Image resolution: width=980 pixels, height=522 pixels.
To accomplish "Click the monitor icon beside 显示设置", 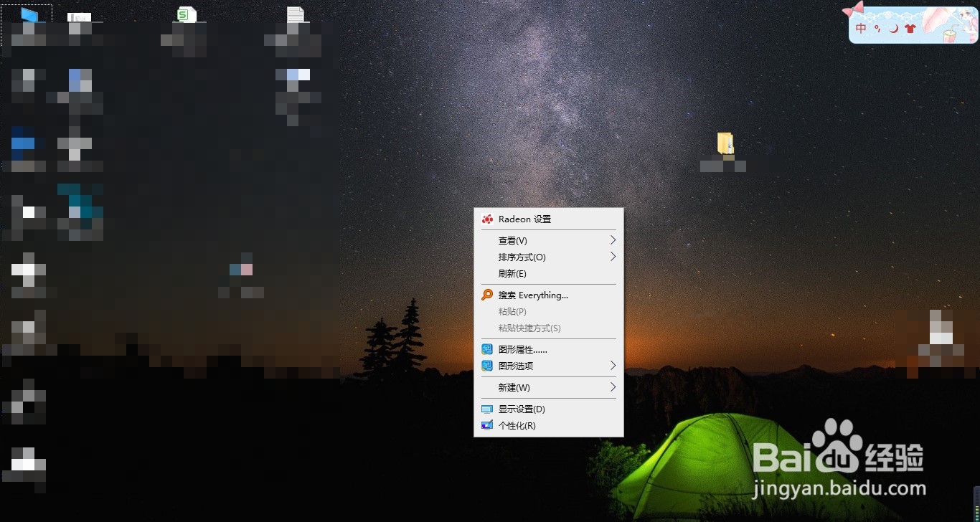I will tap(487, 409).
